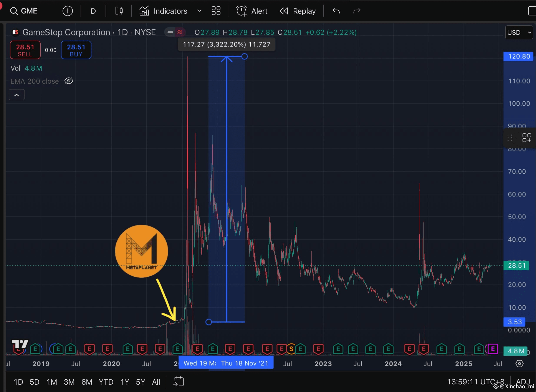Click the orange S split marker

(x=291, y=349)
